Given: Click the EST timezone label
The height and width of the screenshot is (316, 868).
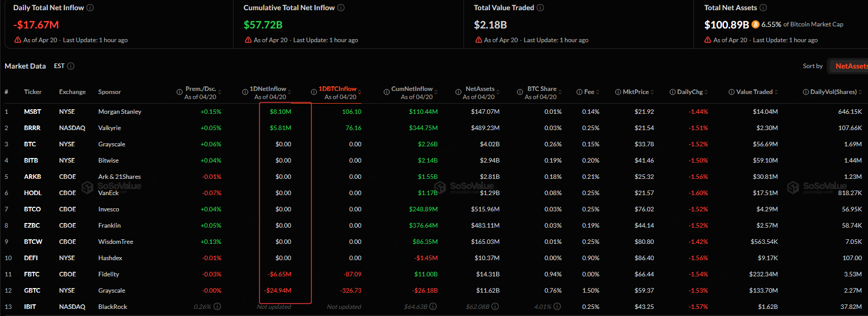Looking at the screenshot, I should (59, 66).
